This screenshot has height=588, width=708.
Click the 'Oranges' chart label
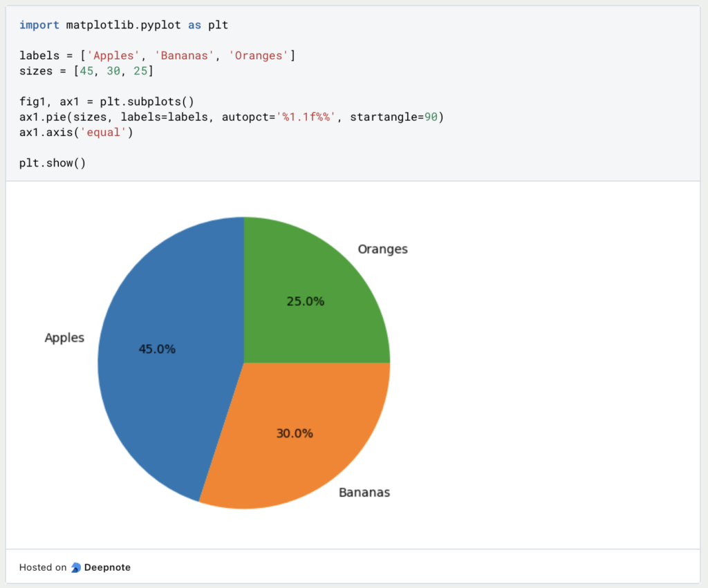pos(382,249)
